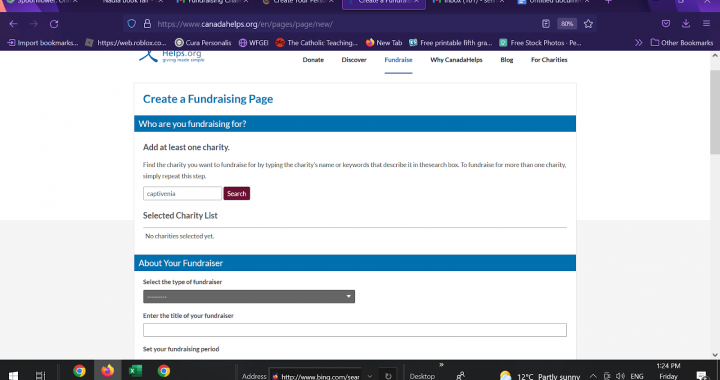Switch to the Untitled document tab

pyautogui.click(x=553, y=2)
